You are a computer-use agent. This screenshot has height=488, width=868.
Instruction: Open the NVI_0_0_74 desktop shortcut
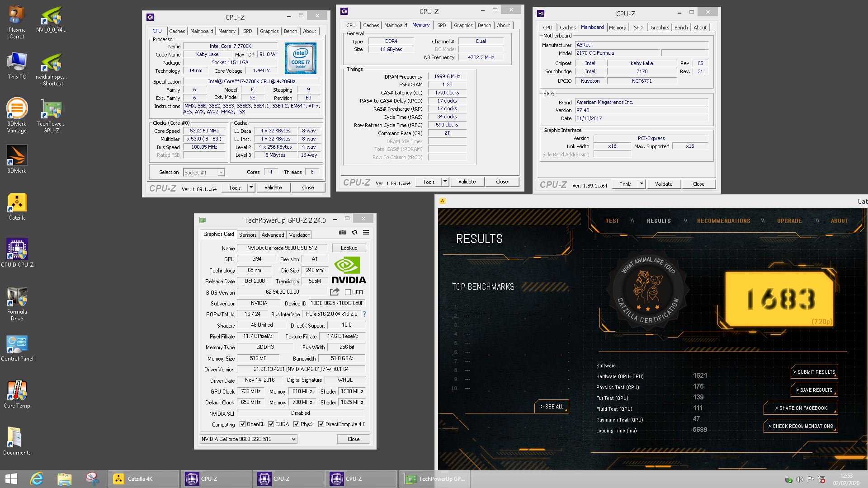click(51, 19)
